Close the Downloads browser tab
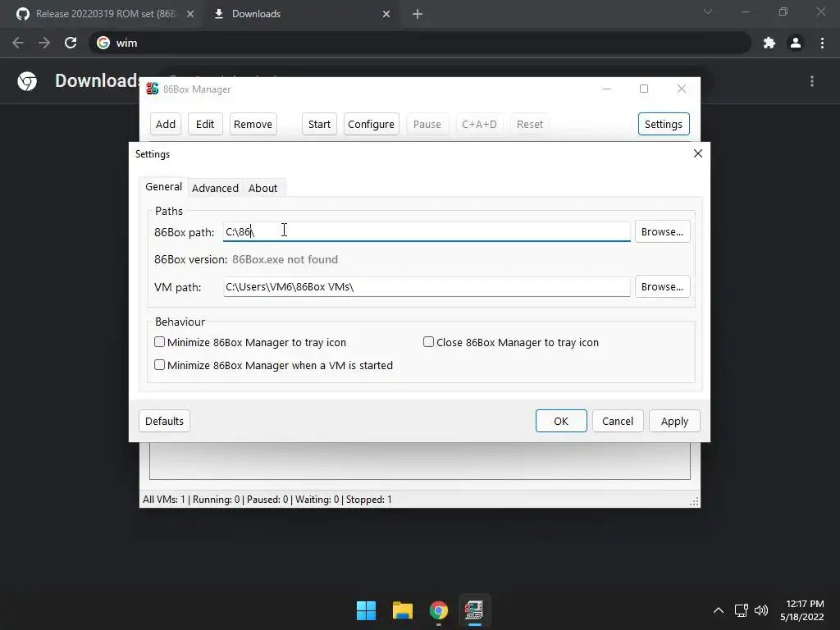The width and height of the screenshot is (840, 630). point(386,14)
